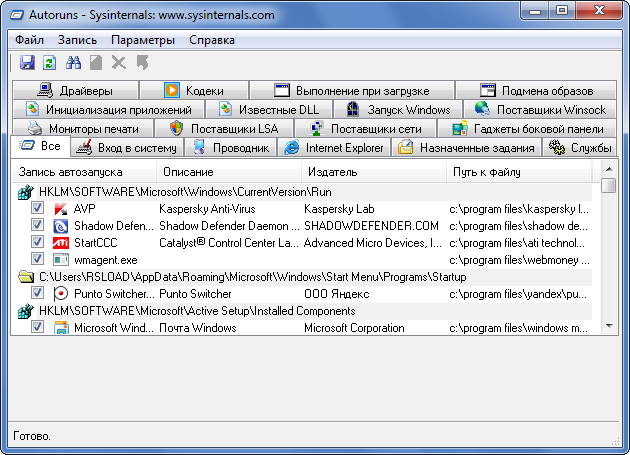The width and height of the screenshot is (630, 455).
Task: Switch to Гаджеты боковой панели tab
Action: 527,129
